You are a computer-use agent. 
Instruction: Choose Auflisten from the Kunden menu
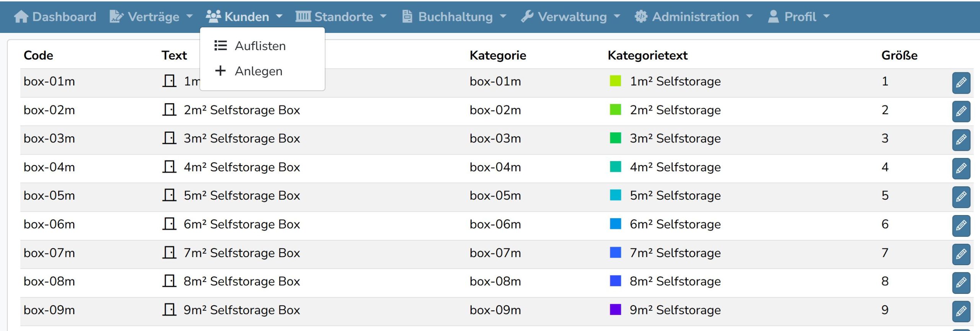click(x=260, y=46)
